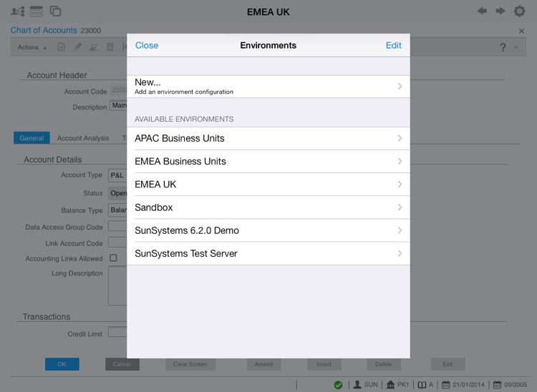Click the Long Description text area
Screen dimensions: 537x392
pos(118,285)
